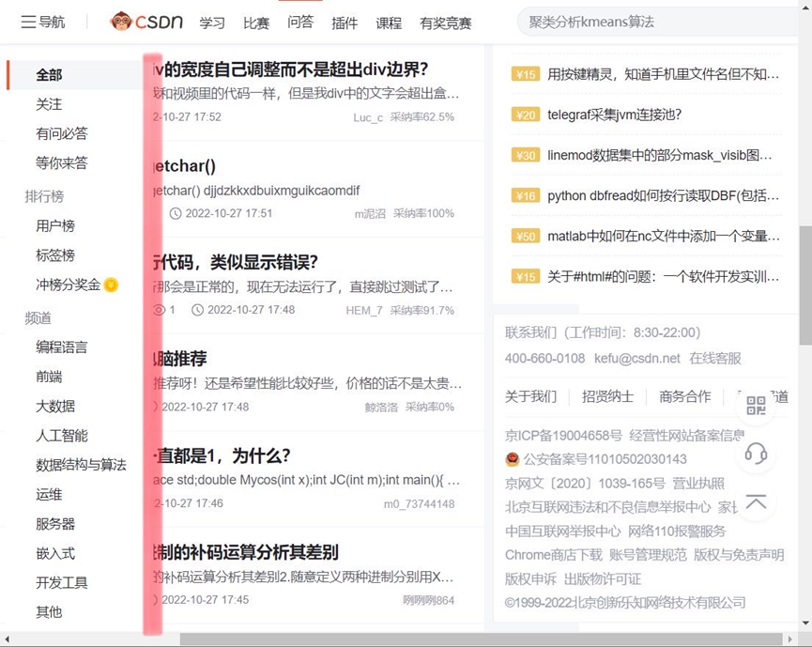Viewport: 812px width, 647px height.
Task: Open the telegraf采集jvm连接池 question
Action: click(614, 115)
